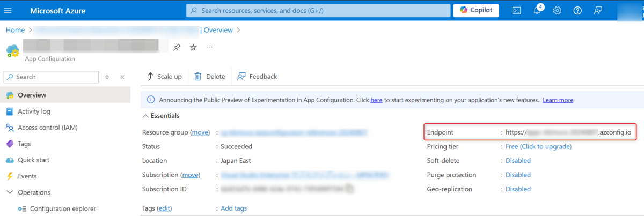Go to Home breadcrumb
Screen dimensions: 644x216
15,30
